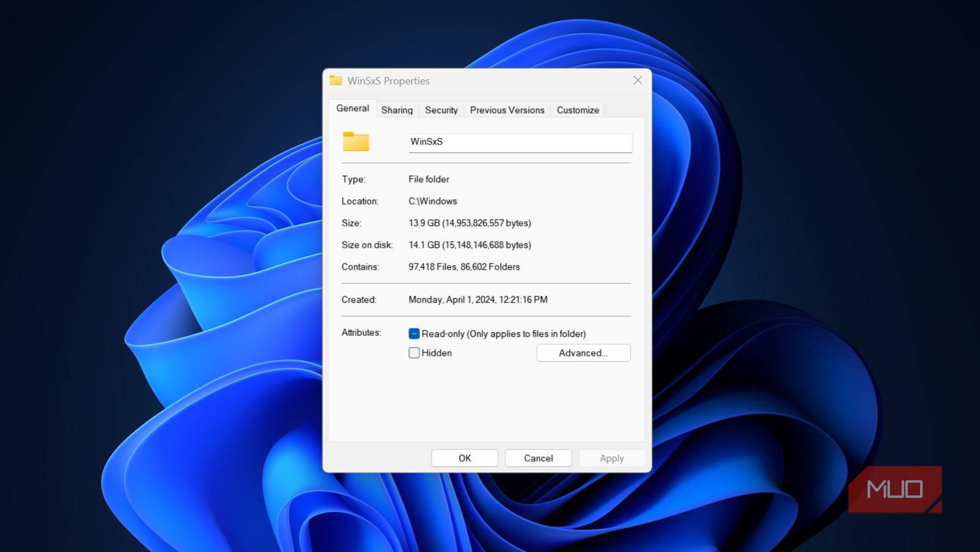The height and width of the screenshot is (552, 980).
Task: Open the Advanced attributes dialog
Action: (583, 353)
